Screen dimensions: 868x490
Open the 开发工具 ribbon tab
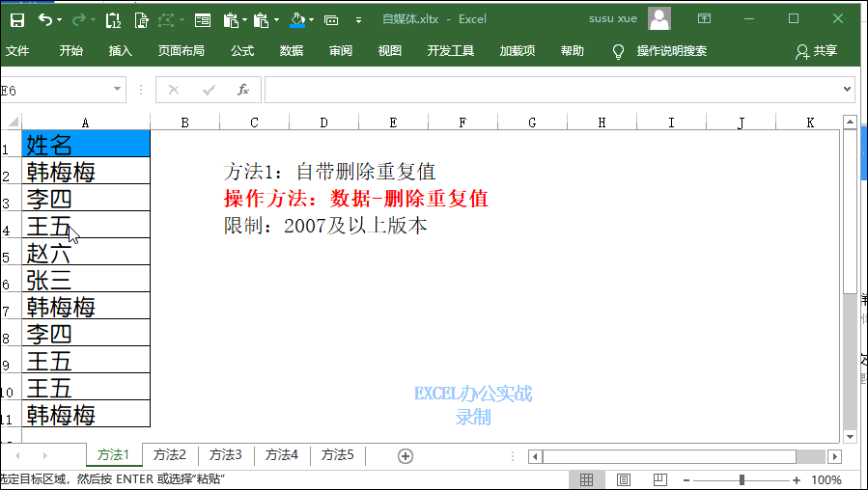click(451, 51)
